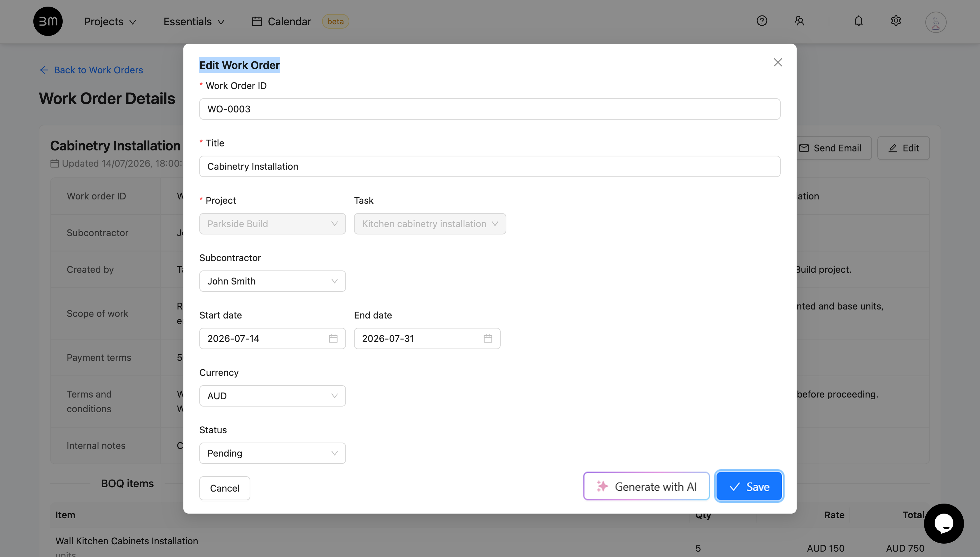Open the notifications bell
Screen dimensions: 980x557
pos(858,21)
